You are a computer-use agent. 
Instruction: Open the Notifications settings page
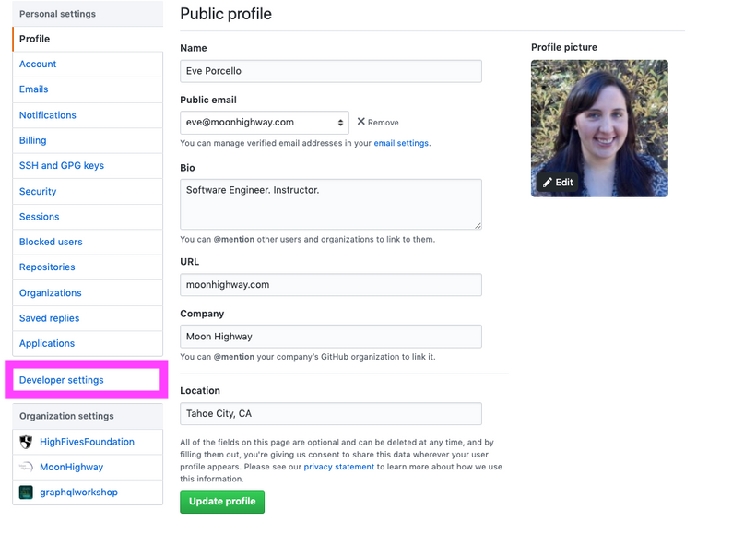pos(48,115)
